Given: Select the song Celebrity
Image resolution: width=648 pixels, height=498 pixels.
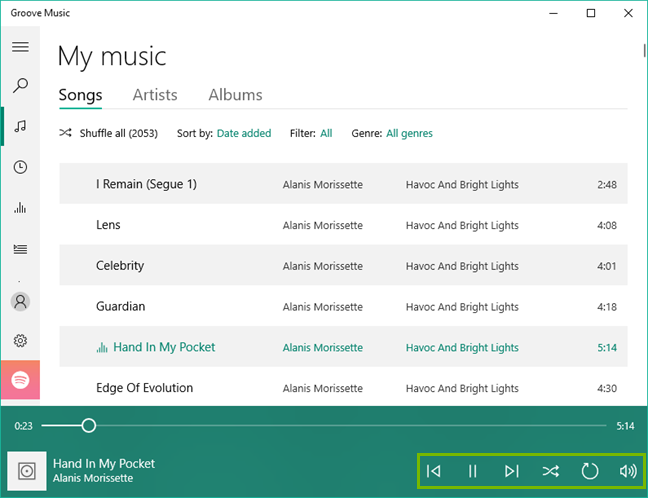Looking at the screenshot, I should [x=343, y=265].
